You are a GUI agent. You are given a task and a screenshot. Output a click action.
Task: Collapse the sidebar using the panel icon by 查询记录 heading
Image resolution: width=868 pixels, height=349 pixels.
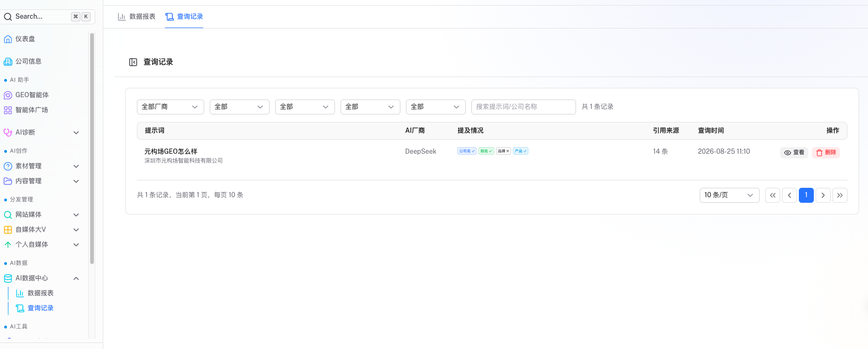tap(133, 62)
